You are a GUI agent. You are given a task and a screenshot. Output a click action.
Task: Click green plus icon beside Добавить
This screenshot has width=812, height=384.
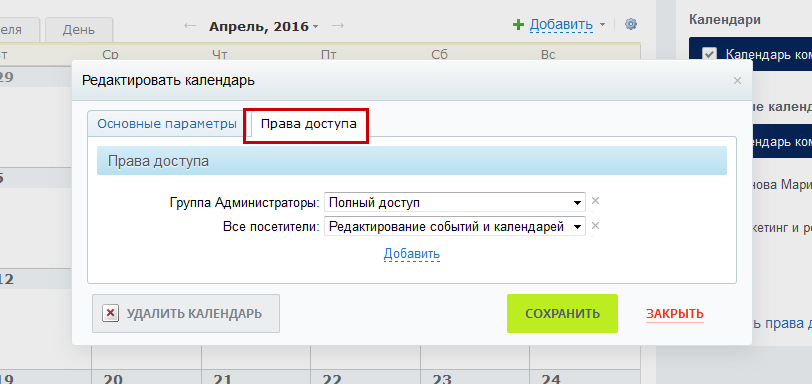click(518, 24)
